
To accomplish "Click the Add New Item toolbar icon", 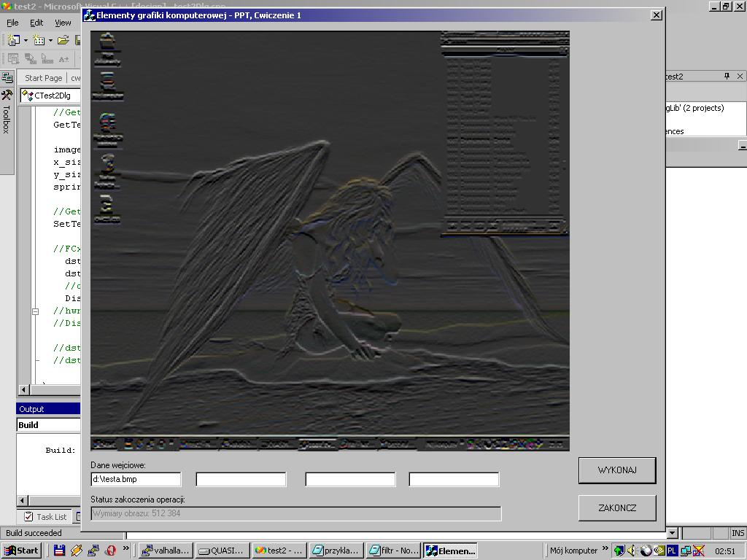I will [39, 41].
